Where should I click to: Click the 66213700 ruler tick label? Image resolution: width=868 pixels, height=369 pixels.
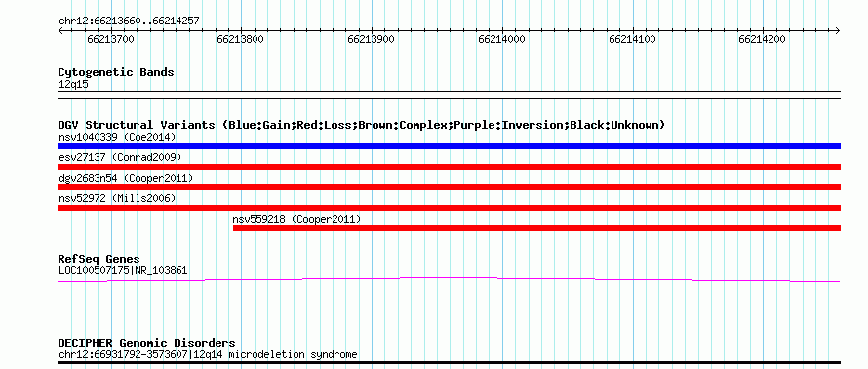(111, 39)
